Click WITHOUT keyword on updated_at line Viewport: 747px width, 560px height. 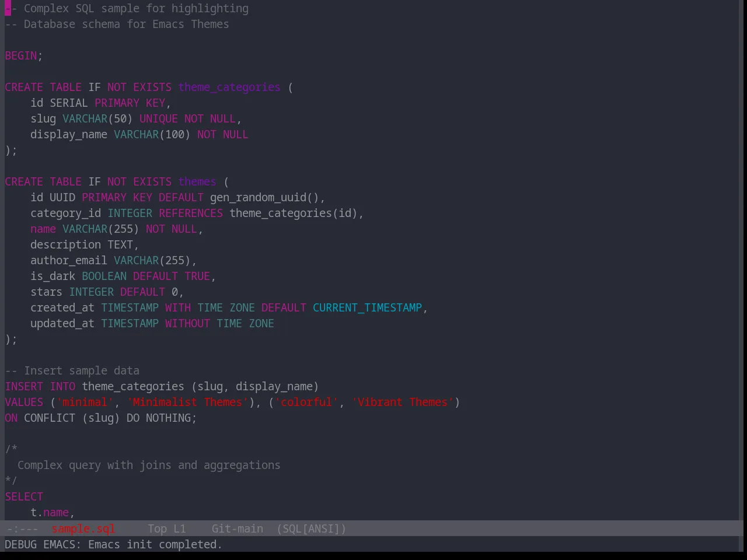point(187,323)
